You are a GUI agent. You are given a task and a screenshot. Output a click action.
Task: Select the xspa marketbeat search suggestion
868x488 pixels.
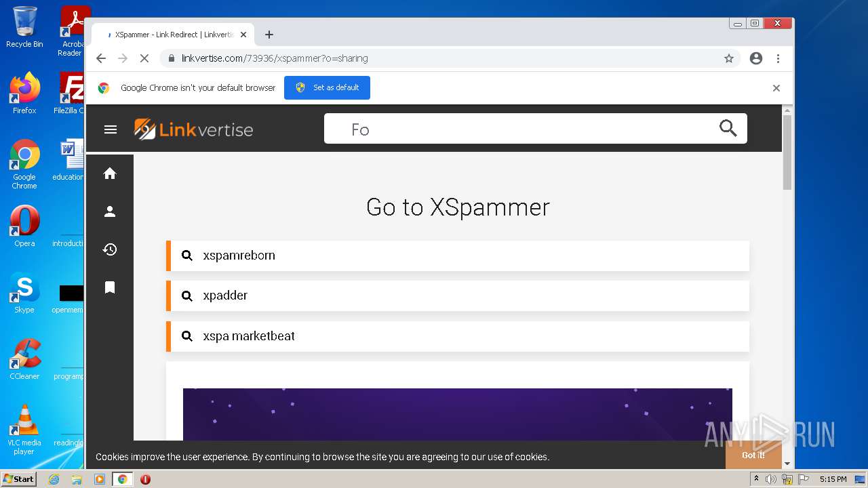tap(458, 336)
